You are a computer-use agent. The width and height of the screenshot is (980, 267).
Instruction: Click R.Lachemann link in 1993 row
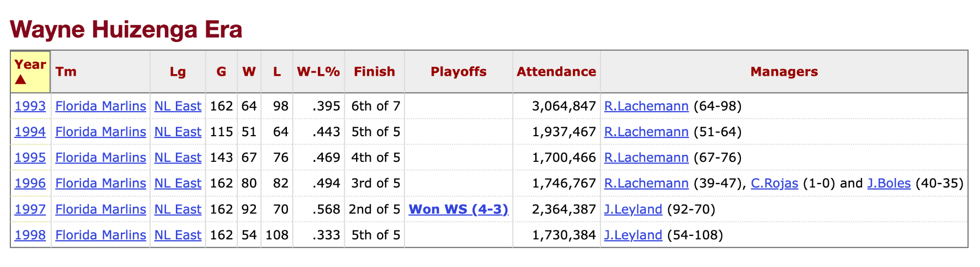click(x=646, y=106)
